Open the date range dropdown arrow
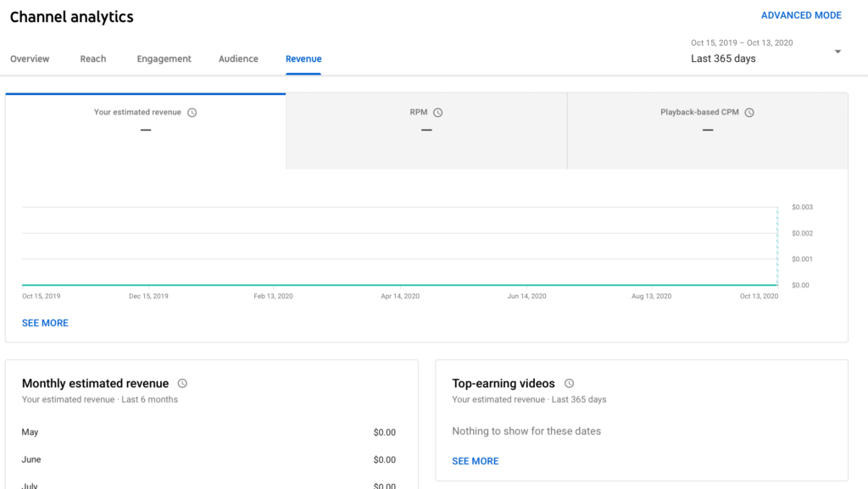This screenshot has height=489, width=868. coord(837,52)
